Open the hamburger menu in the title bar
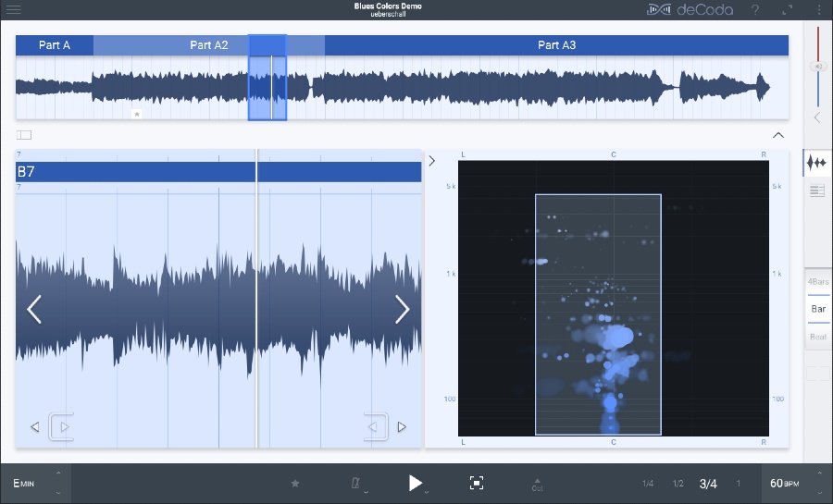The image size is (833, 504). 14,9
